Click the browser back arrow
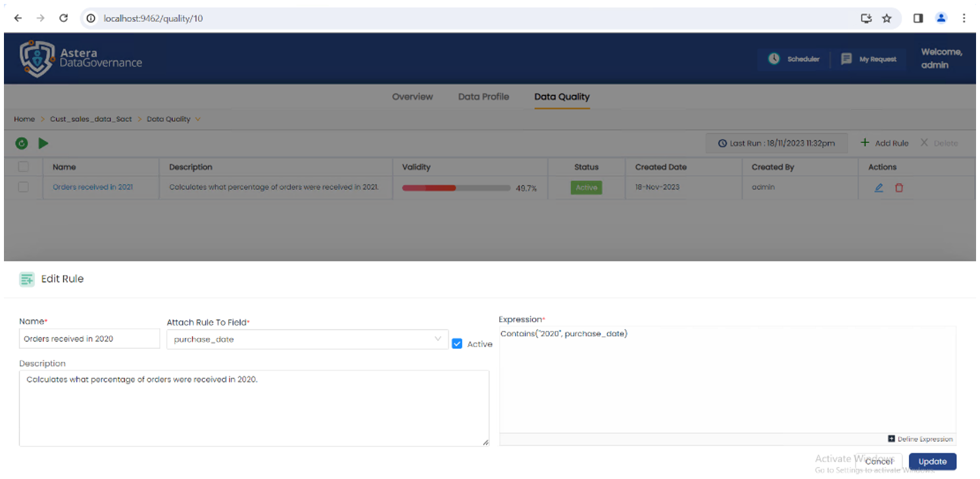Image resolution: width=980 pixels, height=479 pixels. point(18,18)
